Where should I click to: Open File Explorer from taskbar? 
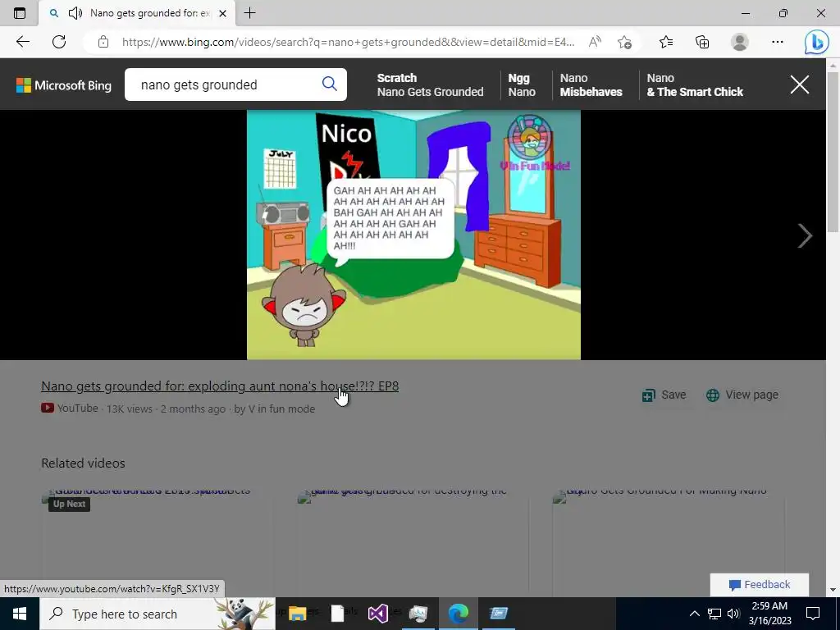point(297,614)
